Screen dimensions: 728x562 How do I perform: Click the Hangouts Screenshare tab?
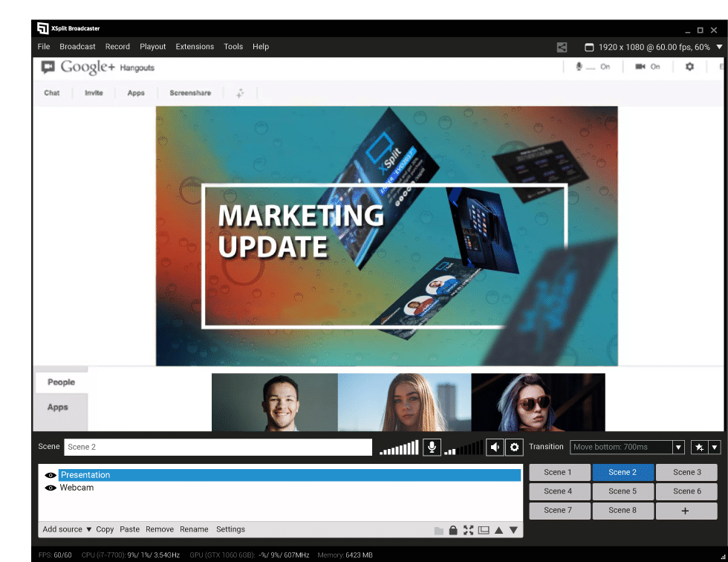point(190,93)
